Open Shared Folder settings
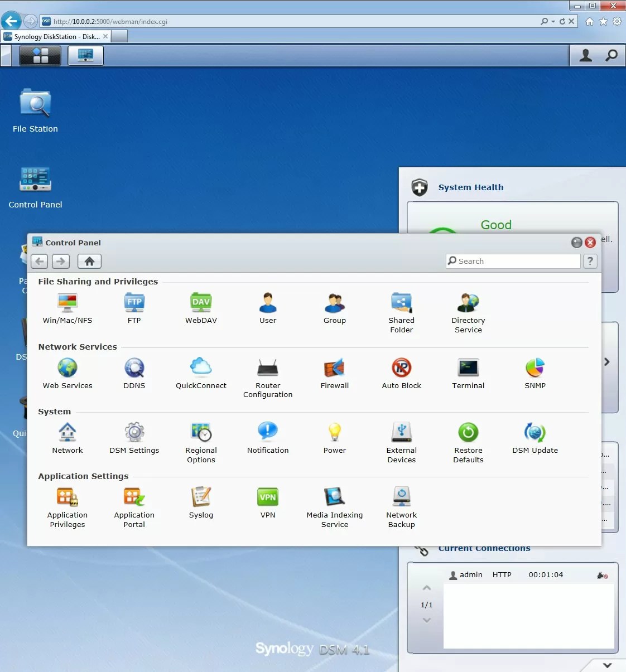626x672 pixels. (x=402, y=312)
